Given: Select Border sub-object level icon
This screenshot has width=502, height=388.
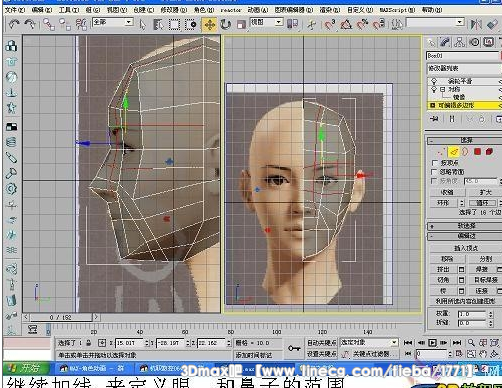Looking at the screenshot, I should click(465, 152).
